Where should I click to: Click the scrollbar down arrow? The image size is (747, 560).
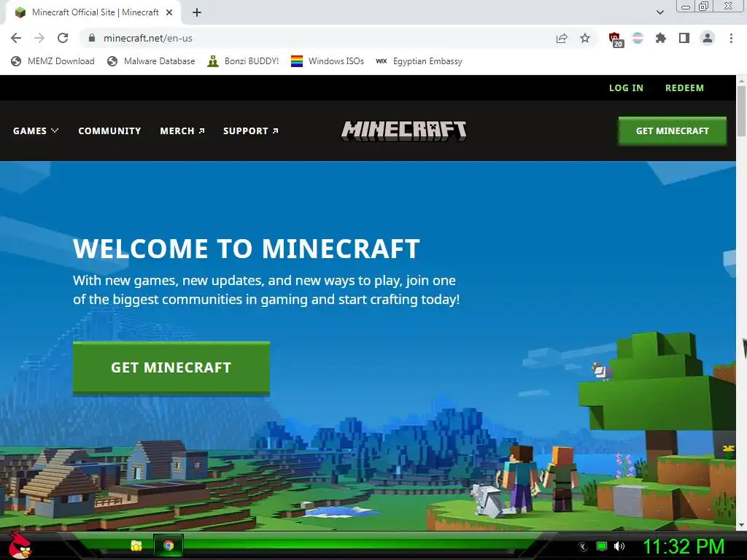[x=741, y=525]
